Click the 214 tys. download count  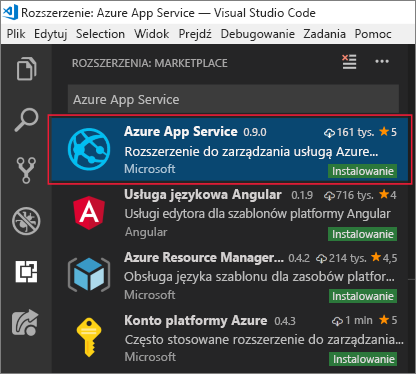(342, 258)
